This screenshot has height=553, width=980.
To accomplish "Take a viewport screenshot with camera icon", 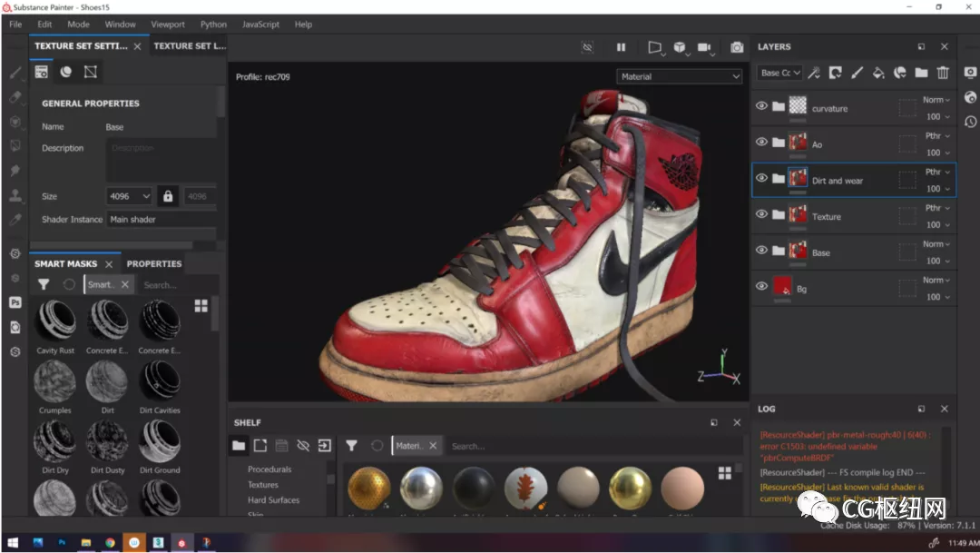I will point(737,47).
